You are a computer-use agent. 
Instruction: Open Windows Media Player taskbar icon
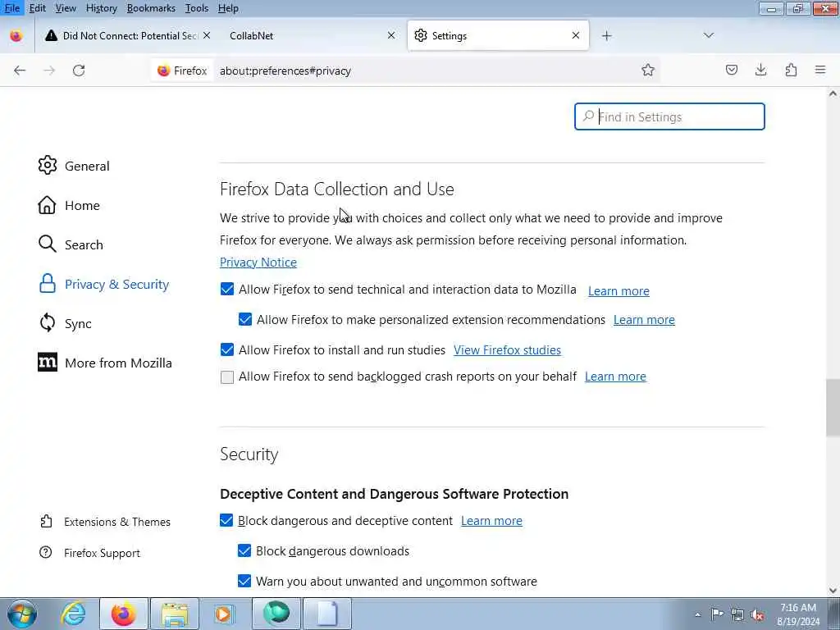[224, 614]
